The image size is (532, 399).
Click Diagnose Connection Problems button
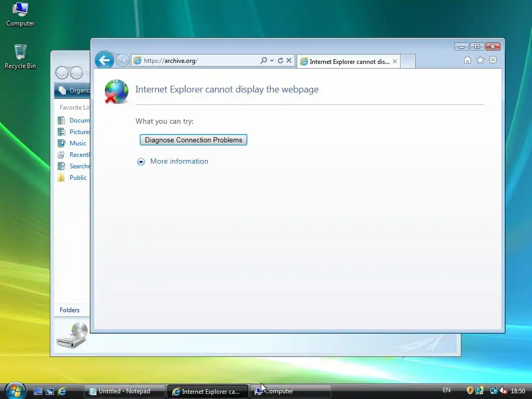point(193,140)
